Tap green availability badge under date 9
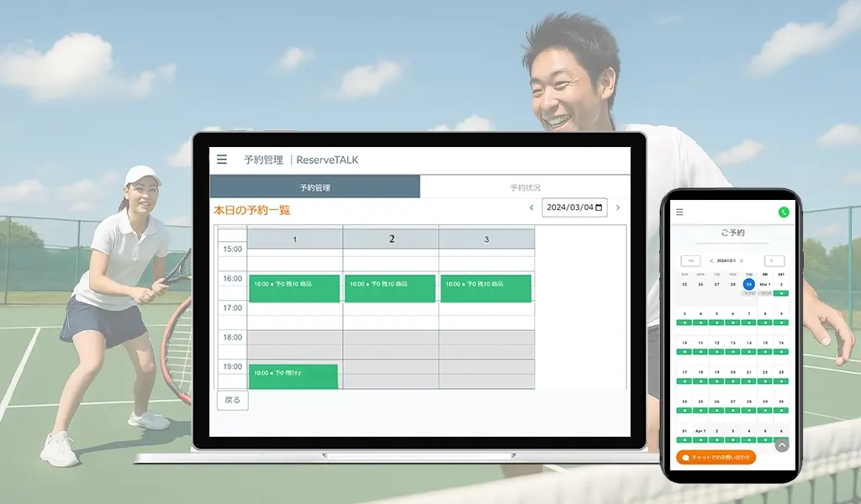Image resolution: width=861 pixels, height=504 pixels. coord(781,323)
